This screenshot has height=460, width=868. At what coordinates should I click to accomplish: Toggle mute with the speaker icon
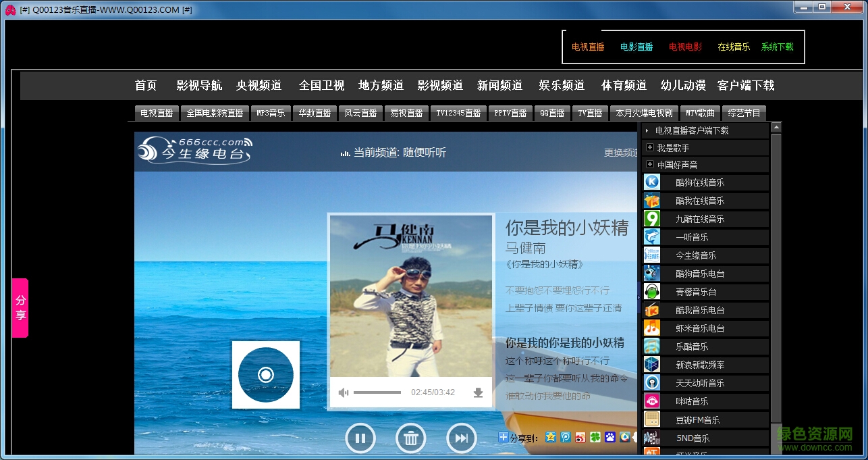[344, 392]
